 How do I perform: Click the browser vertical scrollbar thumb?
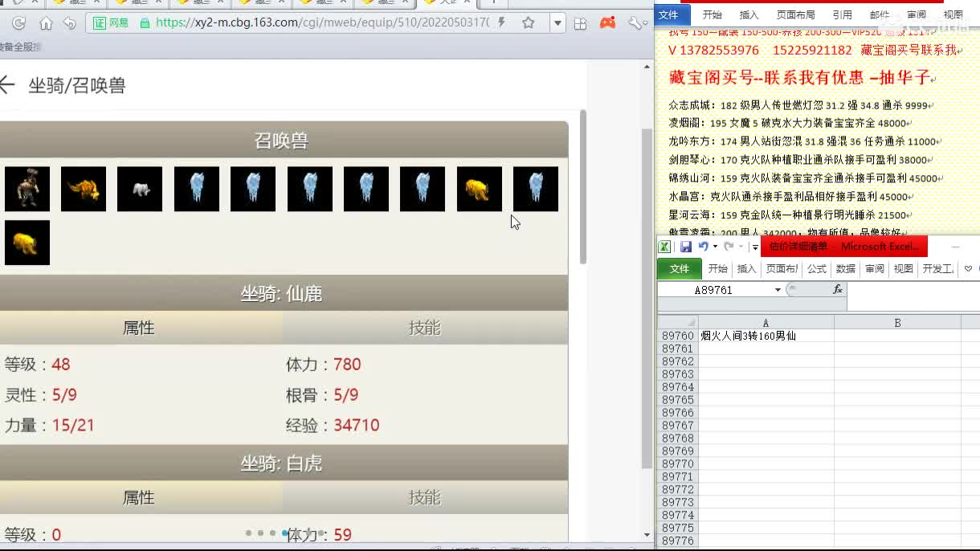[647, 297]
